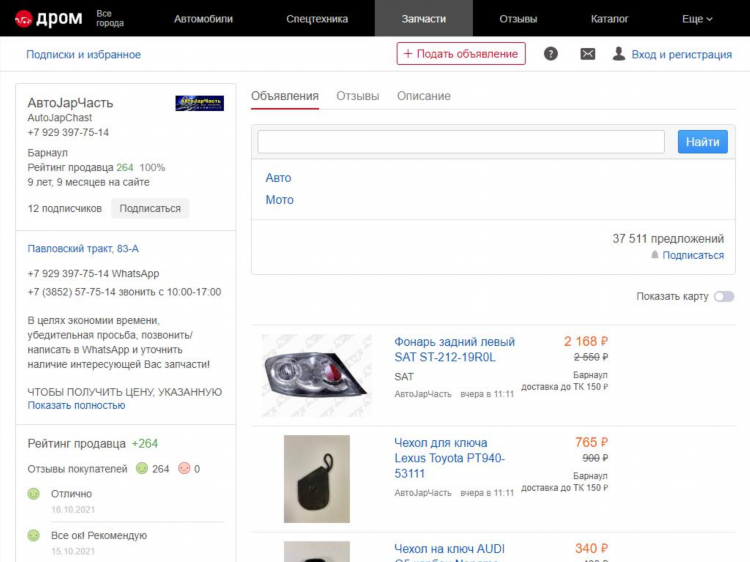Open the messages envelope icon
Screen dimensions: 750x562
pos(588,54)
